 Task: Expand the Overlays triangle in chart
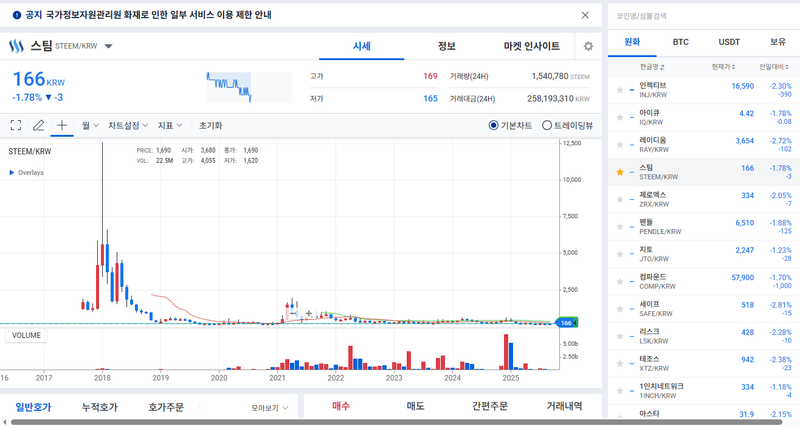12,173
